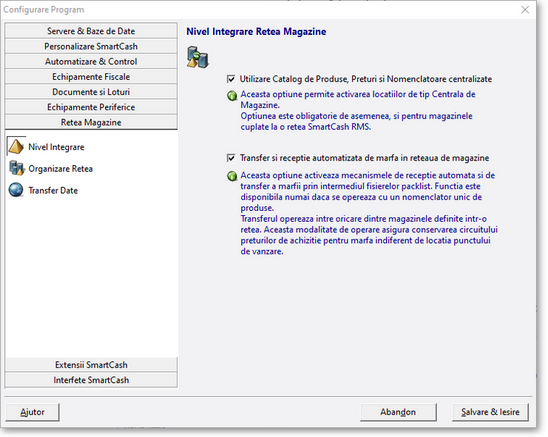Image resolution: width=548 pixels, height=437 pixels.
Task: Click the Ajutor help button
Action: 32,412
